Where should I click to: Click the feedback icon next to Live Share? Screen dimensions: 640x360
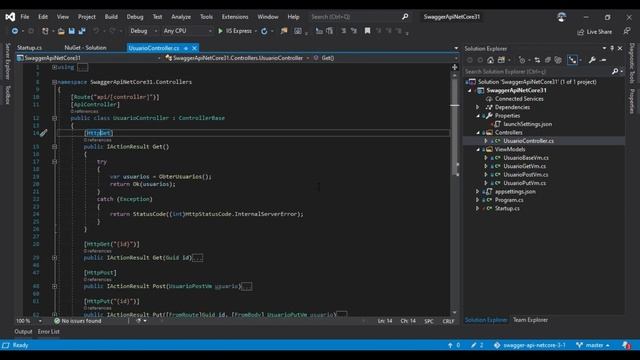point(627,31)
